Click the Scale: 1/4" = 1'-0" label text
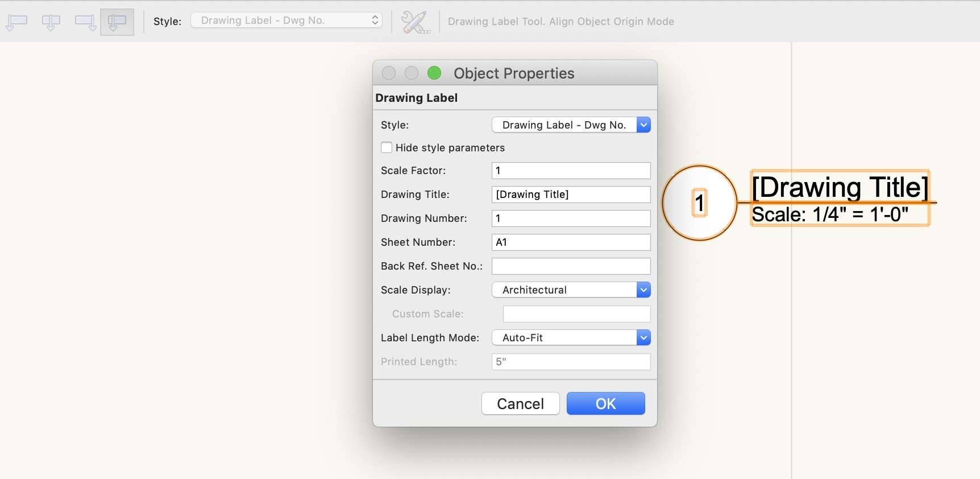 coord(830,214)
